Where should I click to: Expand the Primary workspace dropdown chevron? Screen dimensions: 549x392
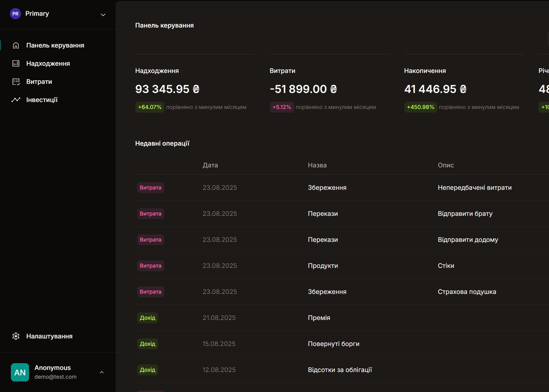(103, 15)
